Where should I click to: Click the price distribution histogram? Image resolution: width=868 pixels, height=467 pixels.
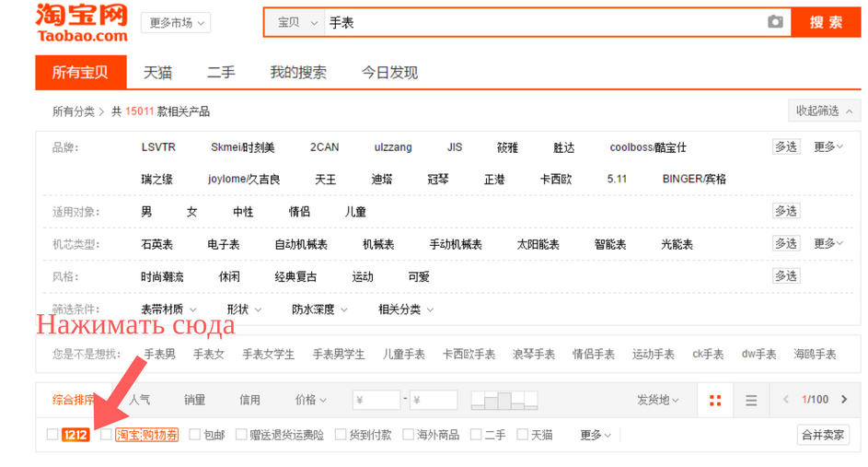pos(503,400)
